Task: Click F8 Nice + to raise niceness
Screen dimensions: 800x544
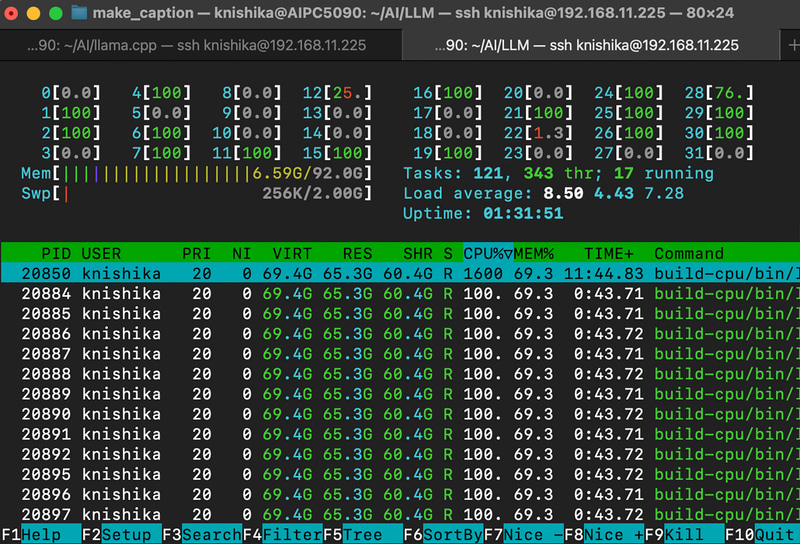Action: click(604, 534)
